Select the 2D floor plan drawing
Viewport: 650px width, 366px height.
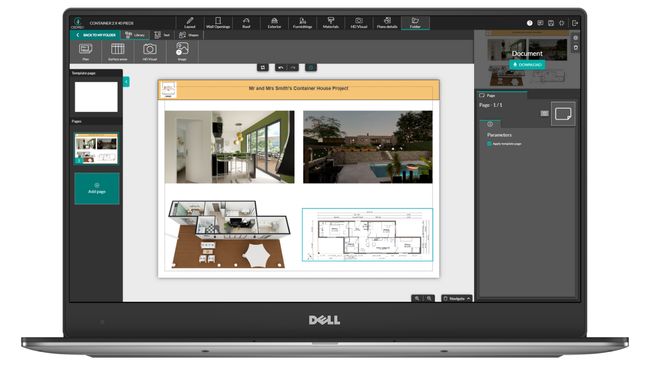(x=367, y=235)
